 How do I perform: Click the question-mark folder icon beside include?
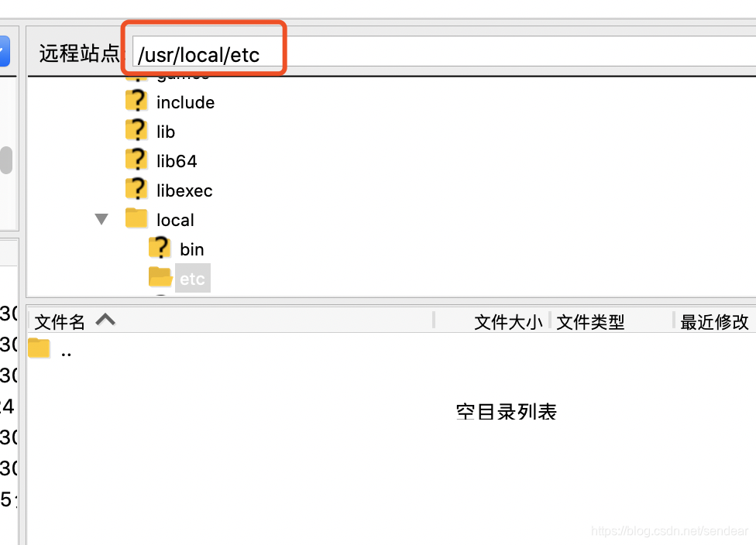[136, 101]
